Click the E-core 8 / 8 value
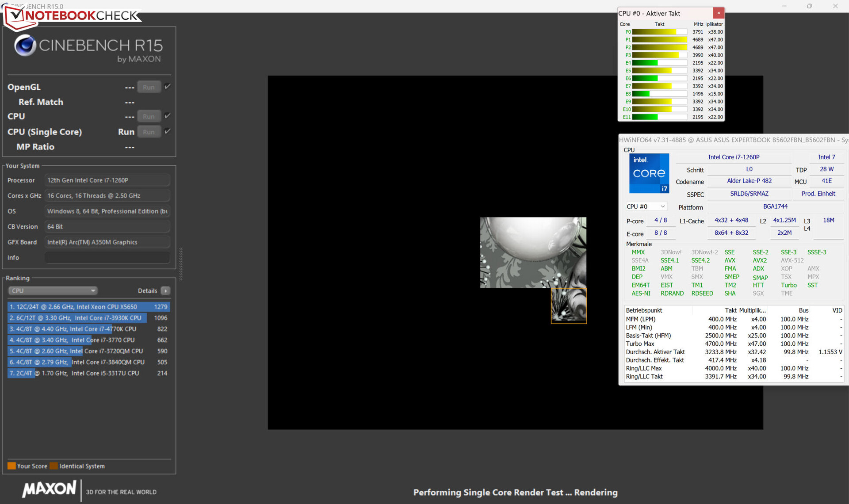This screenshot has width=849, height=504. (661, 233)
